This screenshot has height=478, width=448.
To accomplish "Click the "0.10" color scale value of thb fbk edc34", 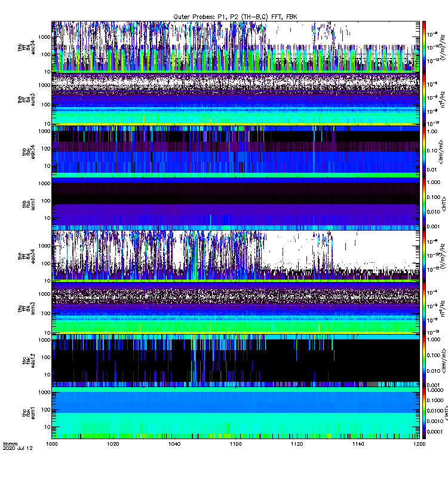I will click(x=432, y=151).
